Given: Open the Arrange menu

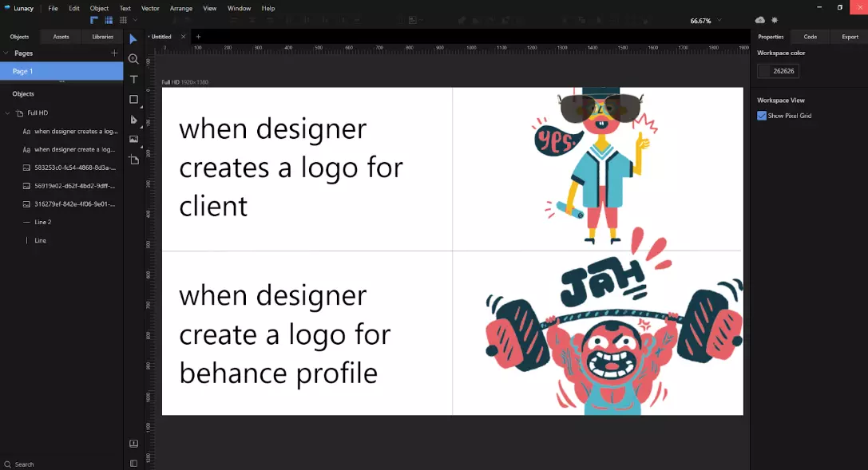Looking at the screenshot, I should (x=181, y=8).
